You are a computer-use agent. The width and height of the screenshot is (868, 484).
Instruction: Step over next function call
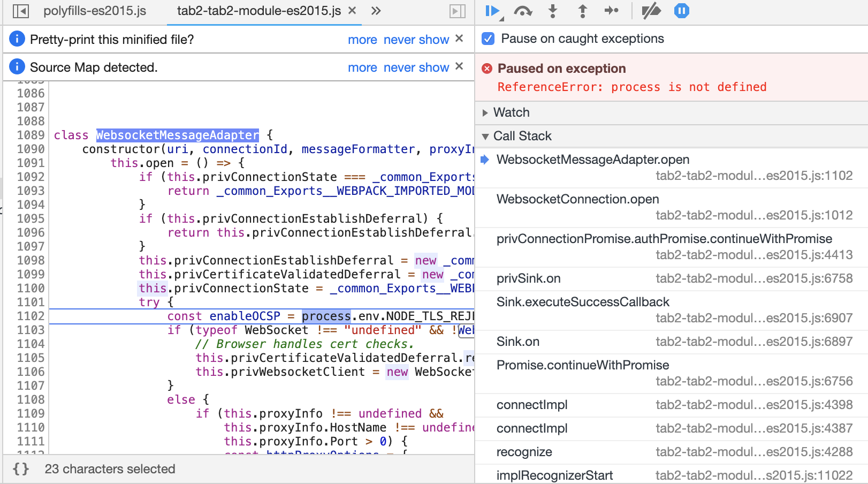(523, 11)
